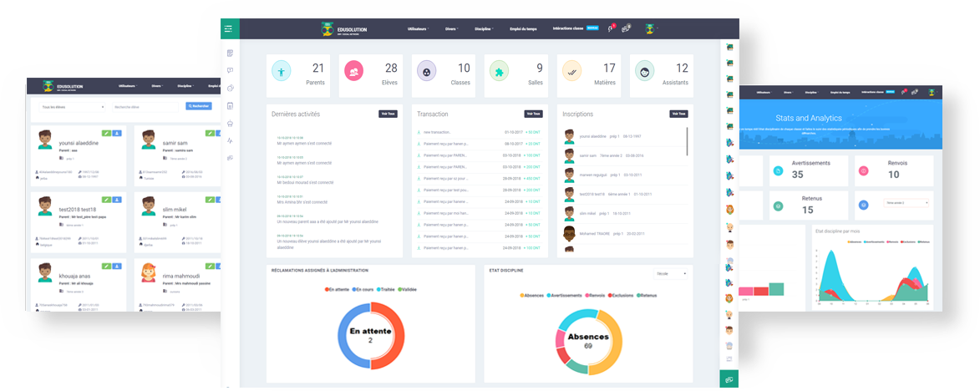
Task: Open Emploi du temps menu item
Action: coord(524,28)
